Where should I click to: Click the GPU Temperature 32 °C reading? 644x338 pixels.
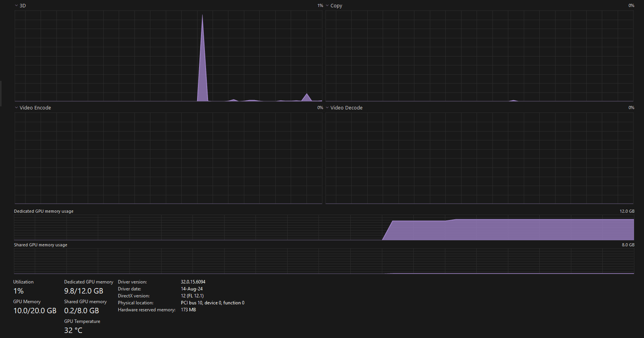click(73, 331)
